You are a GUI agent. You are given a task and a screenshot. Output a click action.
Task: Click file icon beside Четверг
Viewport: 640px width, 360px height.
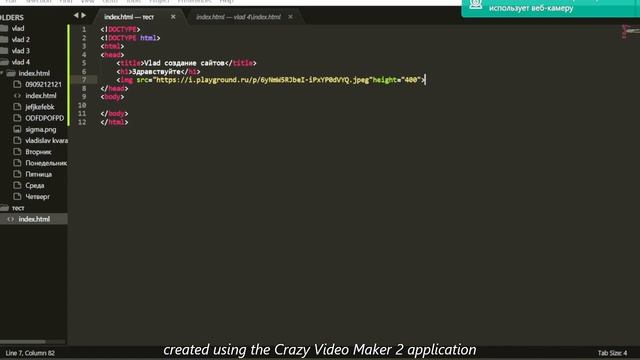tap(17, 196)
